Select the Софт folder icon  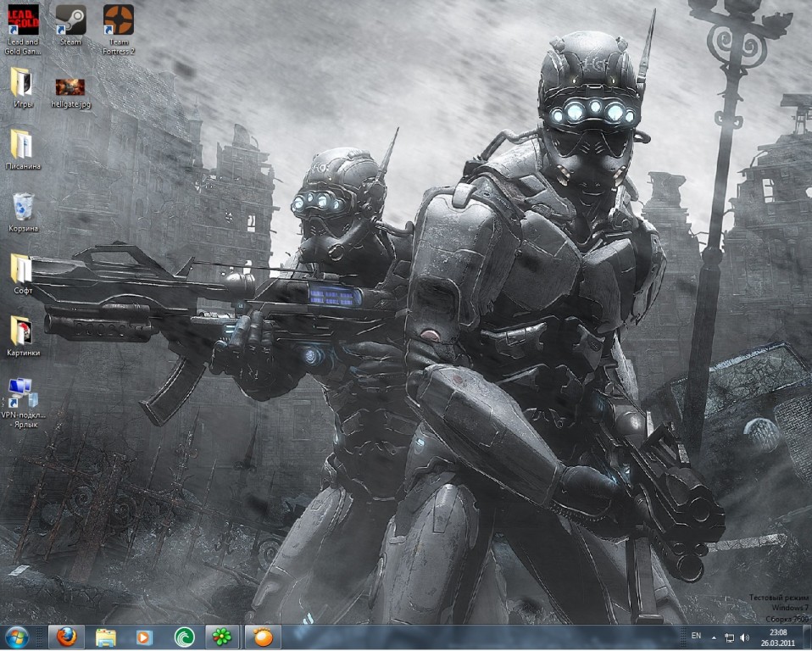[23, 274]
